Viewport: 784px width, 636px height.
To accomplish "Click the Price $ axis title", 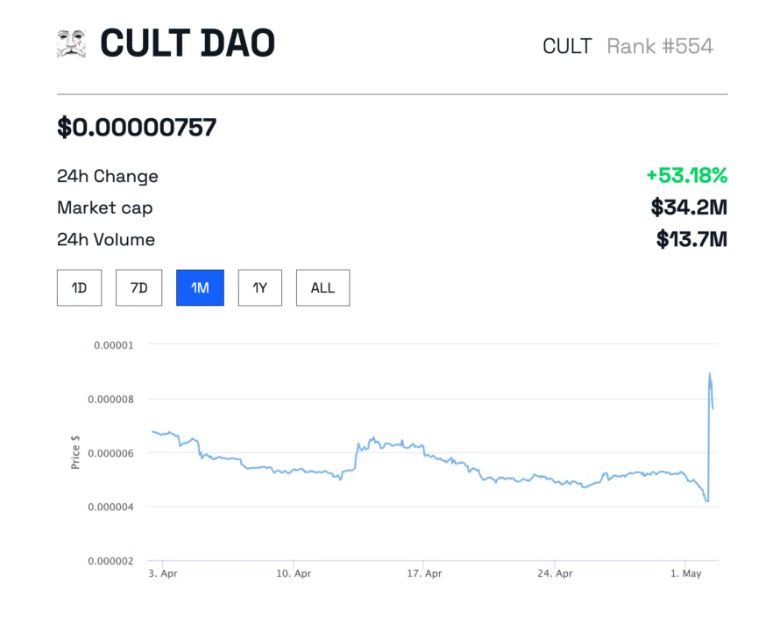I will tap(76, 452).
